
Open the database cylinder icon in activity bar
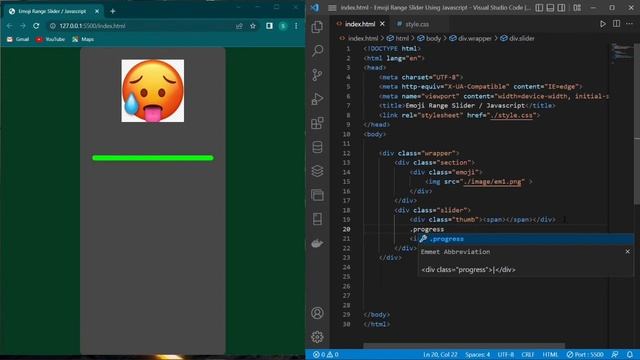(x=318, y=147)
